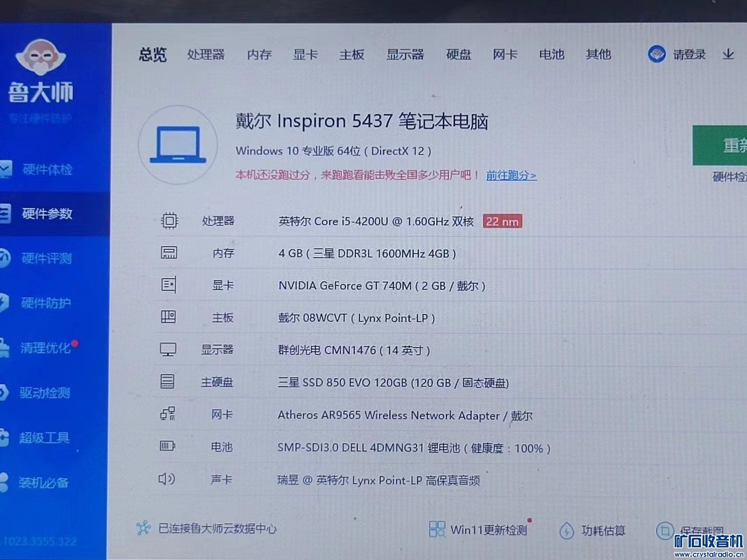The height and width of the screenshot is (560, 747).
Task: Select the 三星 DDR3L 1600MHz 4GB text
Action: (x=367, y=253)
